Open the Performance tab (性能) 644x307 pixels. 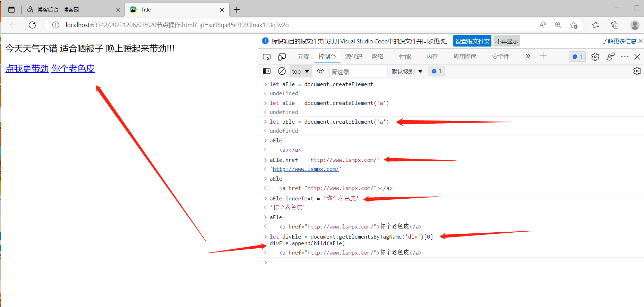tap(405, 57)
